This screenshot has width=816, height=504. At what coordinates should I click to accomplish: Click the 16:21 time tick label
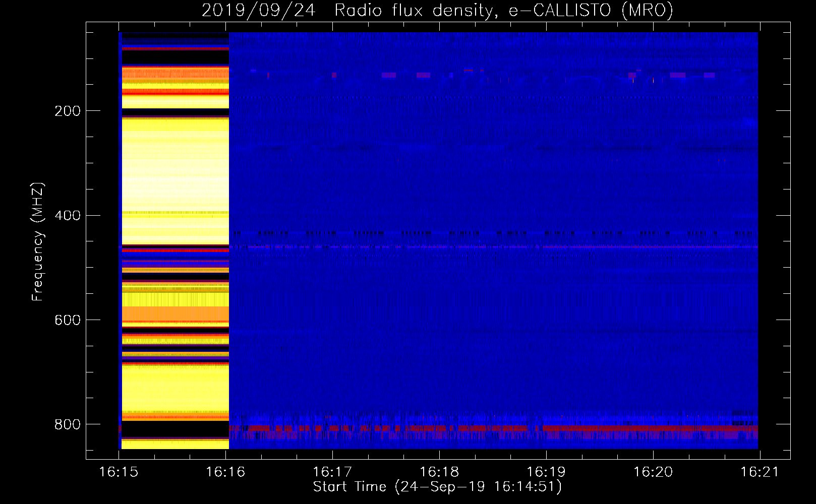click(x=760, y=472)
